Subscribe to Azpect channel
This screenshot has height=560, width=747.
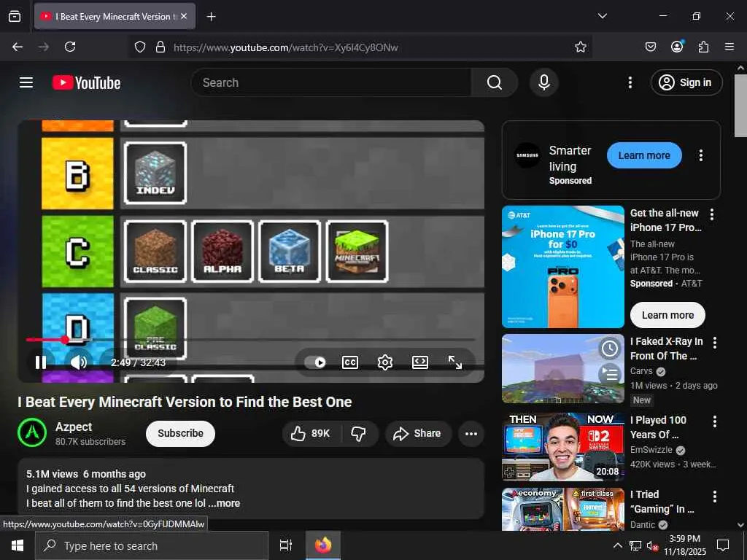tap(181, 433)
